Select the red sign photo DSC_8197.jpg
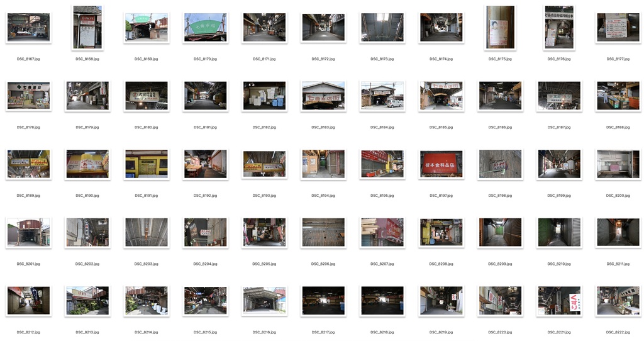The height and width of the screenshot is (341, 644). tap(441, 164)
